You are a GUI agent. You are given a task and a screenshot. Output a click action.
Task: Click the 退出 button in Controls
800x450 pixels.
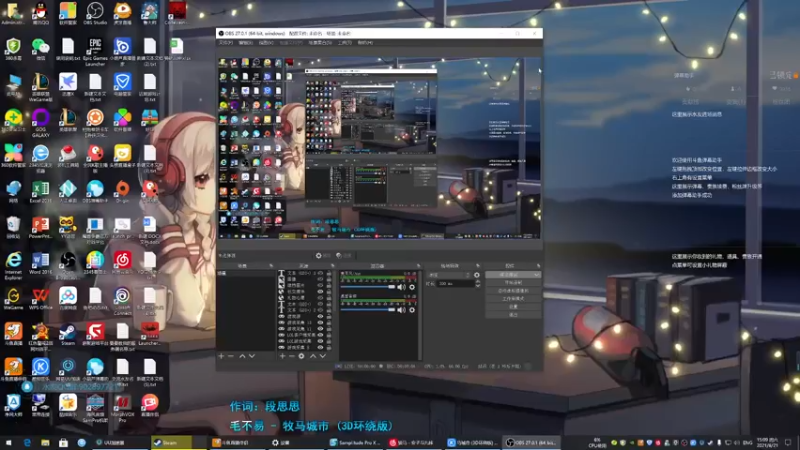click(x=513, y=315)
